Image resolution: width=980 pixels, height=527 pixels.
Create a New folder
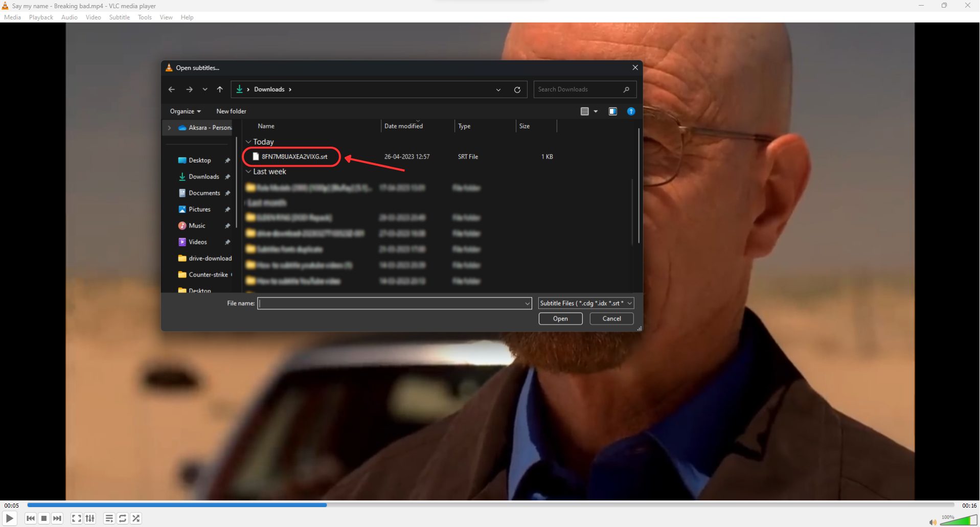tap(231, 111)
